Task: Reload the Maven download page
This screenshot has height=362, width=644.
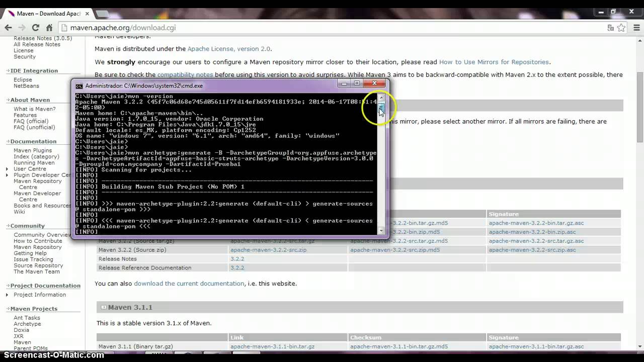Action: 35,28
